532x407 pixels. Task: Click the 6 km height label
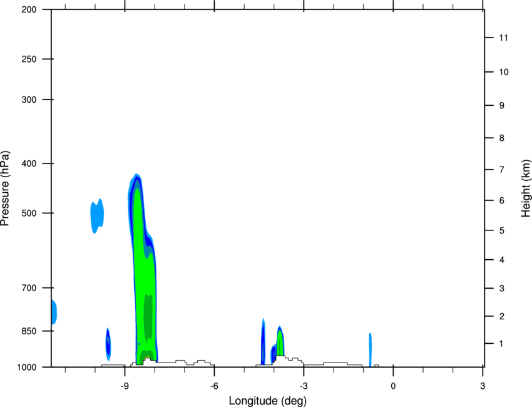coord(502,200)
